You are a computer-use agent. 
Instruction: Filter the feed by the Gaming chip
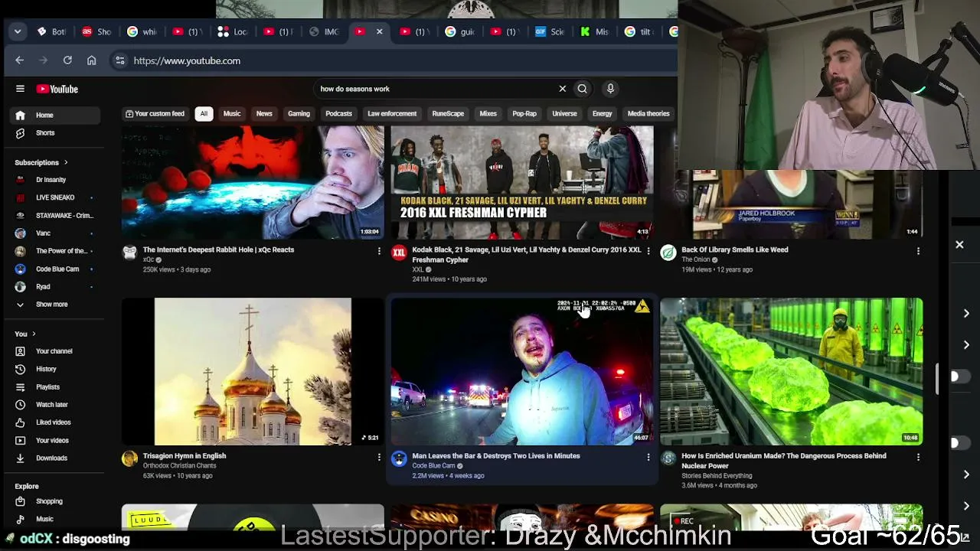pos(299,114)
